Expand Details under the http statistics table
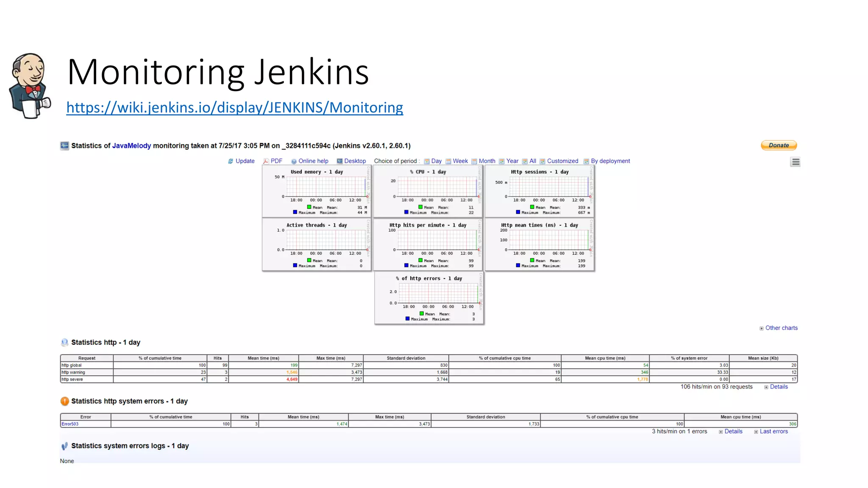 tap(779, 387)
